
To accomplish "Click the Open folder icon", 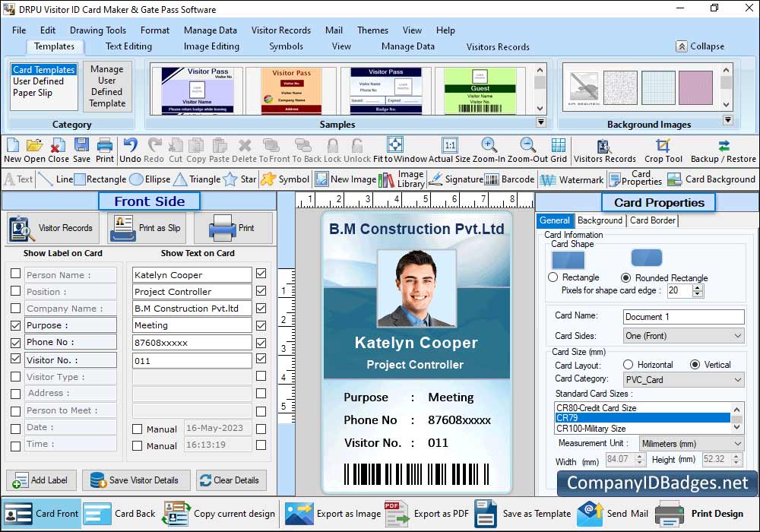I will pyautogui.click(x=34, y=145).
